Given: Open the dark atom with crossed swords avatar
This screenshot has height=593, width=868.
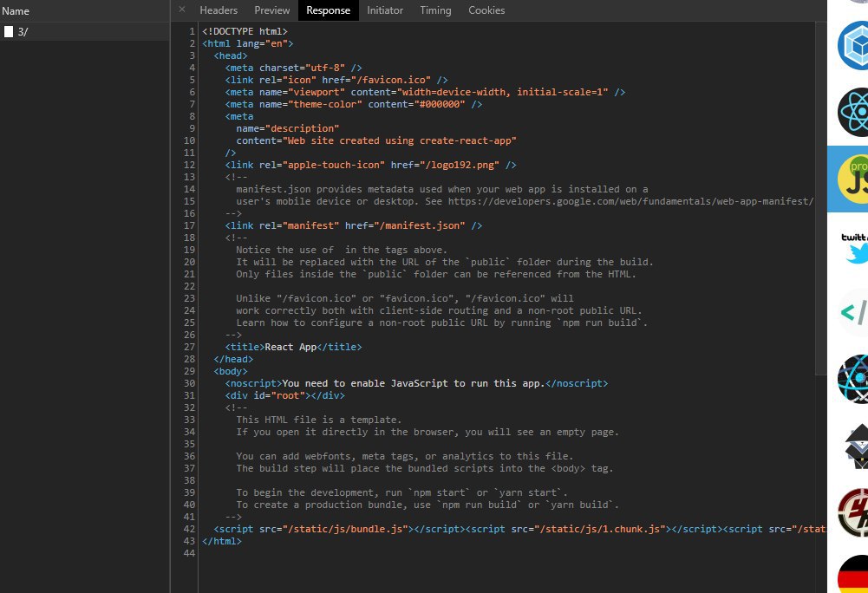Looking at the screenshot, I should click(852, 379).
